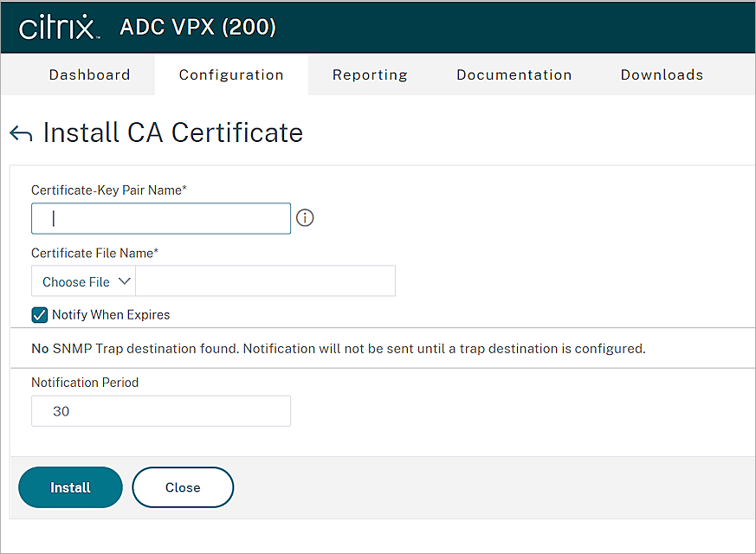Expand the file selection dropdown under Certificate File Name
The width and height of the screenshot is (756, 554).
coord(82,280)
